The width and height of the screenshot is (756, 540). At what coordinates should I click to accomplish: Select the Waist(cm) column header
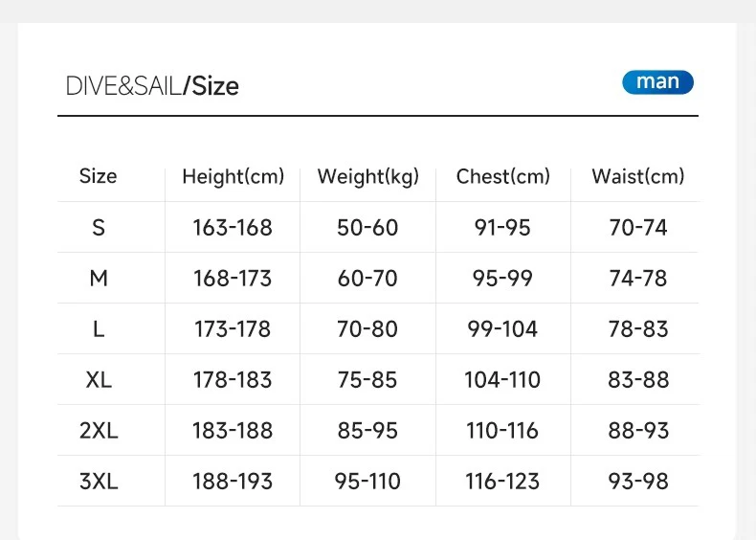[638, 176]
